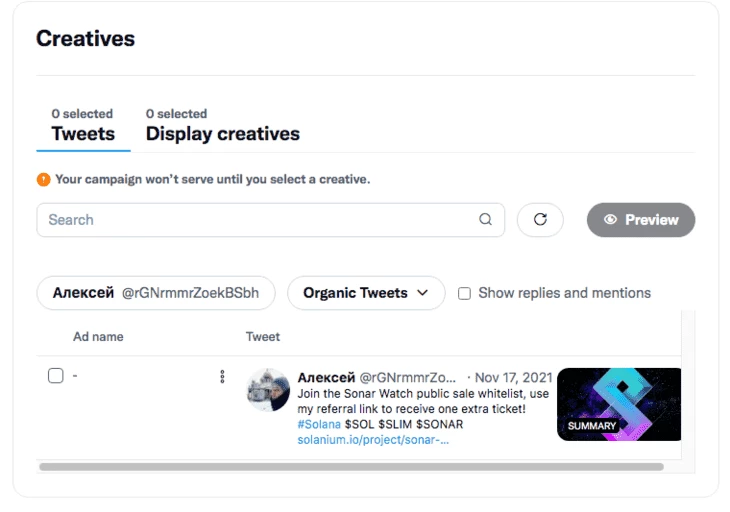Click the Preview button
Screen dimensions: 730x512
(641, 220)
